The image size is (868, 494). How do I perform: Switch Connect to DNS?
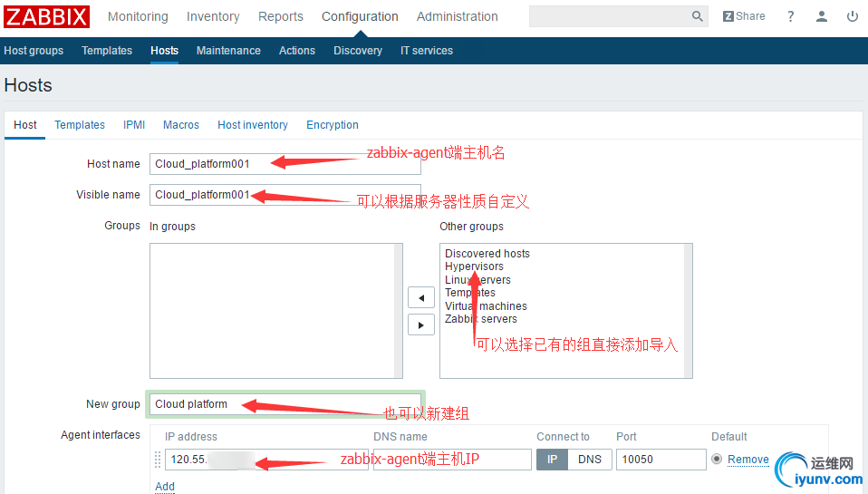tap(590, 460)
